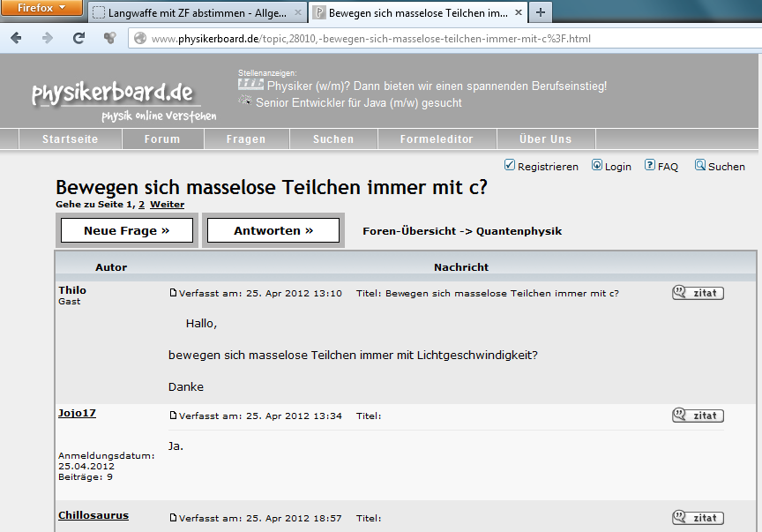The image size is (762, 532).
Task: Click the zitat quote button on Thilo's post
Action: (698, 293)
